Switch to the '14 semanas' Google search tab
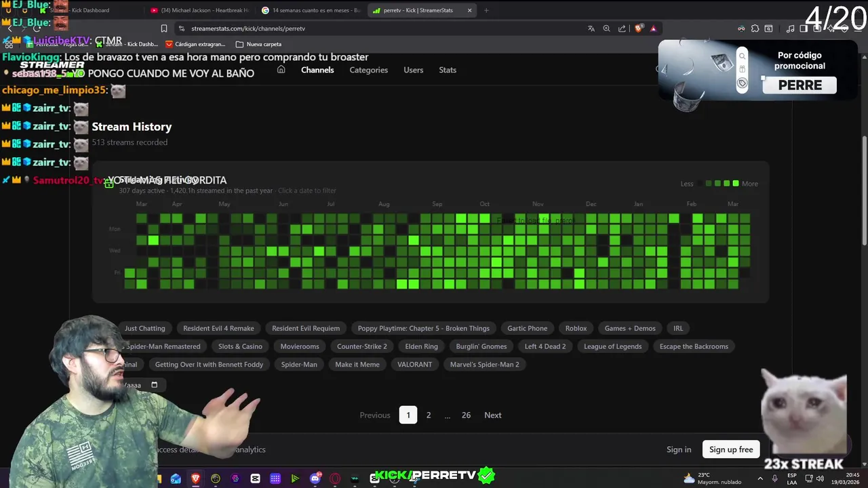Screen dimensions: 868x488 (x=311, y=10)
